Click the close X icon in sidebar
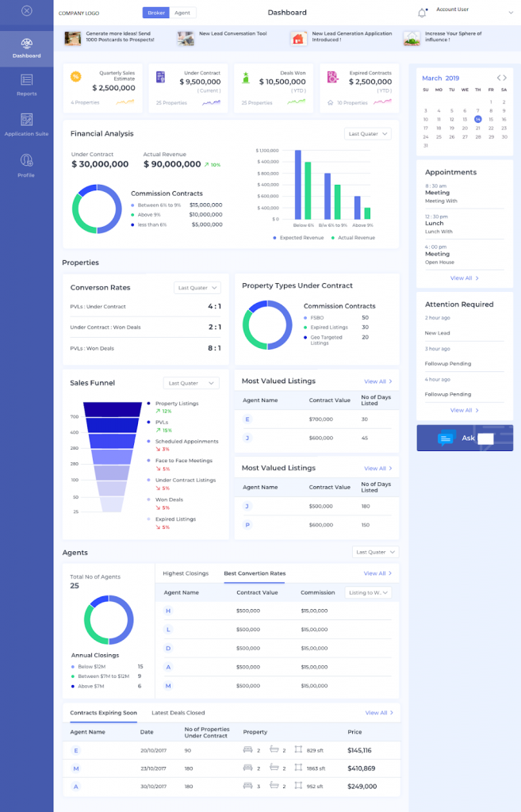 (26, 11)
